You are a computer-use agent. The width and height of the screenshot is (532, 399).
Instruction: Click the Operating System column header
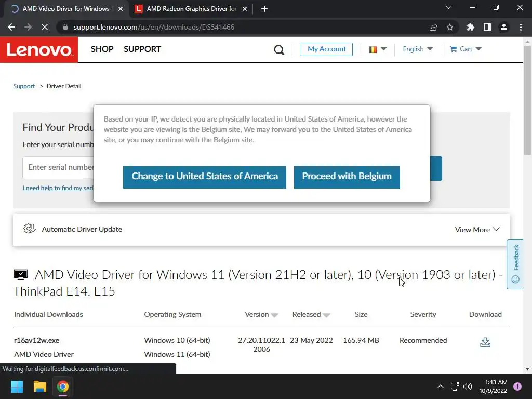pyautogui.click(x=172, y=314)
